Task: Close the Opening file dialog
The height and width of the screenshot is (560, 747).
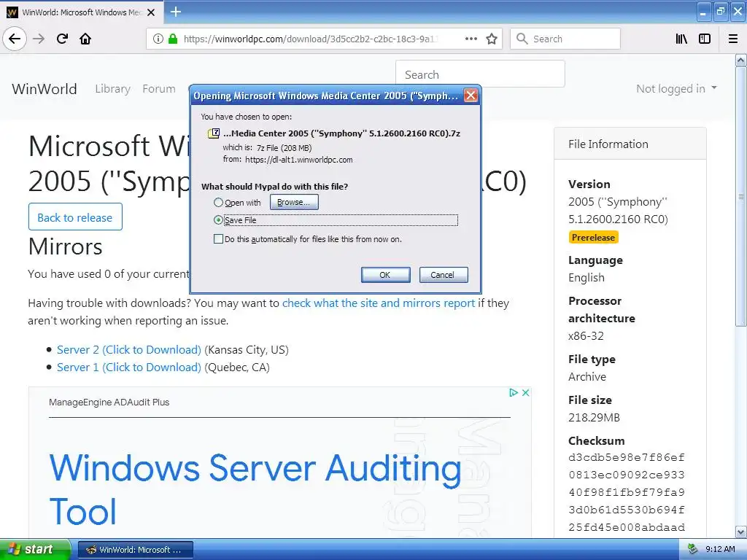Action: tap(471, 96)
